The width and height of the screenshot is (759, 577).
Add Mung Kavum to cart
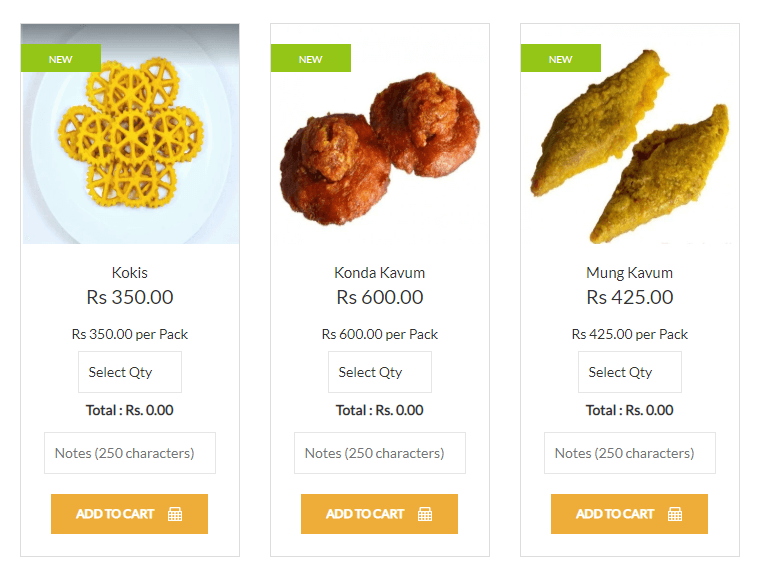[x=615, y=514]
